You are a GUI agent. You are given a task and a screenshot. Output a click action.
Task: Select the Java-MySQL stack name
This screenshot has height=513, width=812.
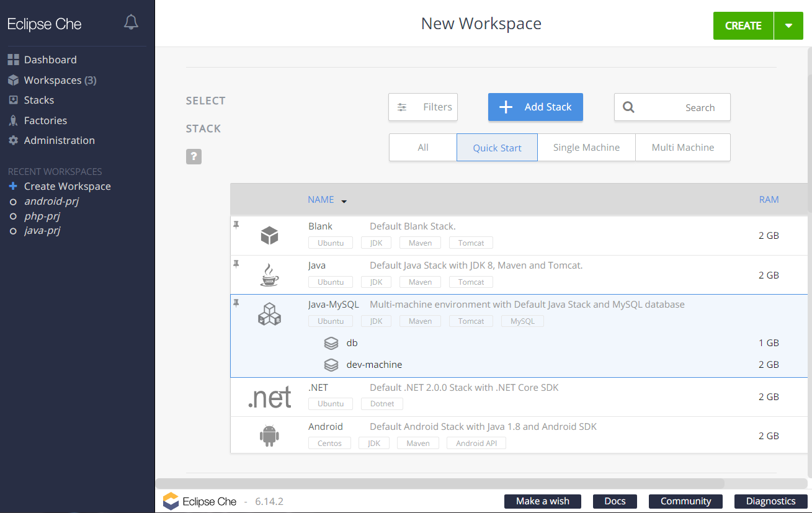tap(334, 305)
